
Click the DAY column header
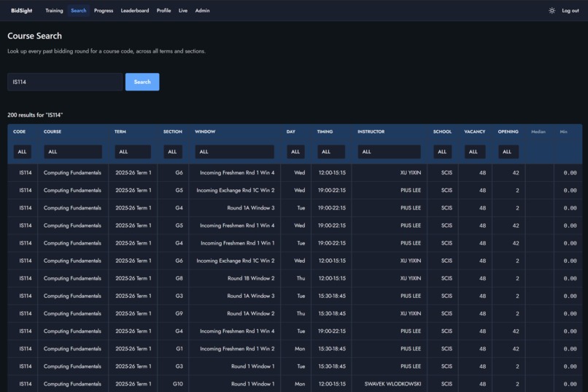290,131
